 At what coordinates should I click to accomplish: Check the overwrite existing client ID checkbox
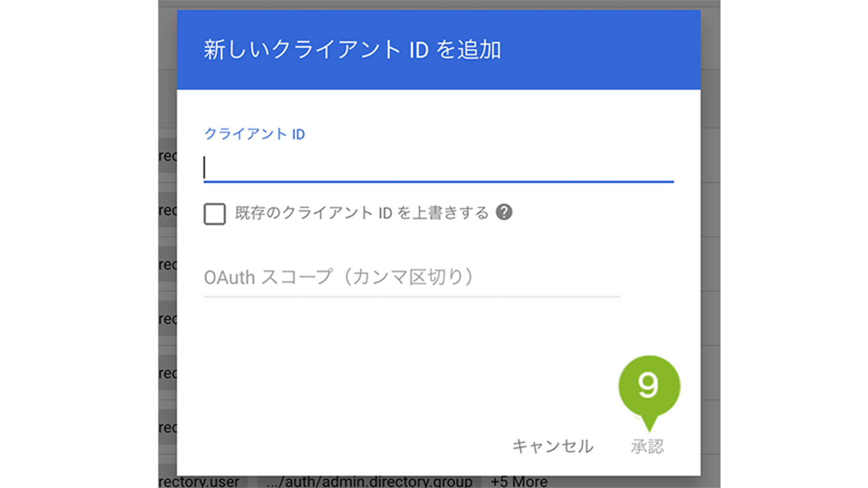tap(214, 214)
